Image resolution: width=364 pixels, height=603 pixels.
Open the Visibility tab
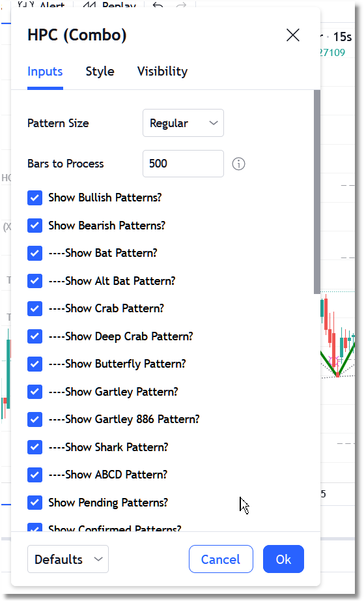[162, 72]
